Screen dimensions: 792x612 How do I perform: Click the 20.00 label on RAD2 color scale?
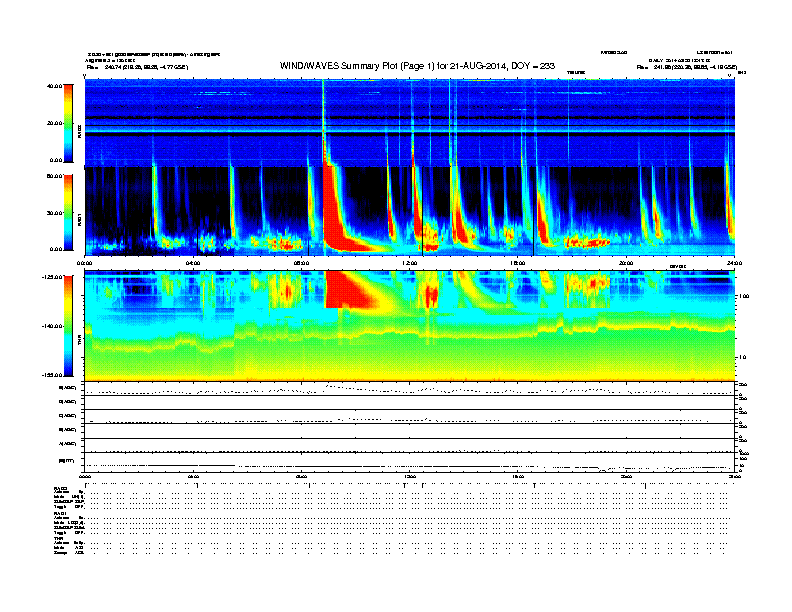point(54,123)
